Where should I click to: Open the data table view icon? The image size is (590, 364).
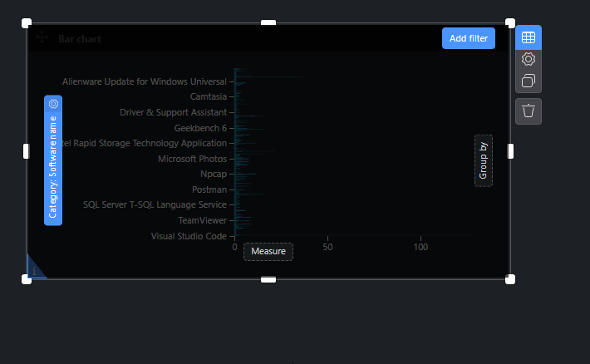tap(529, 37)
